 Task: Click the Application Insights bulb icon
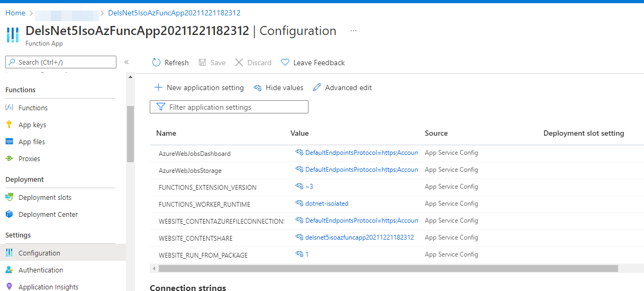[9, 287]
